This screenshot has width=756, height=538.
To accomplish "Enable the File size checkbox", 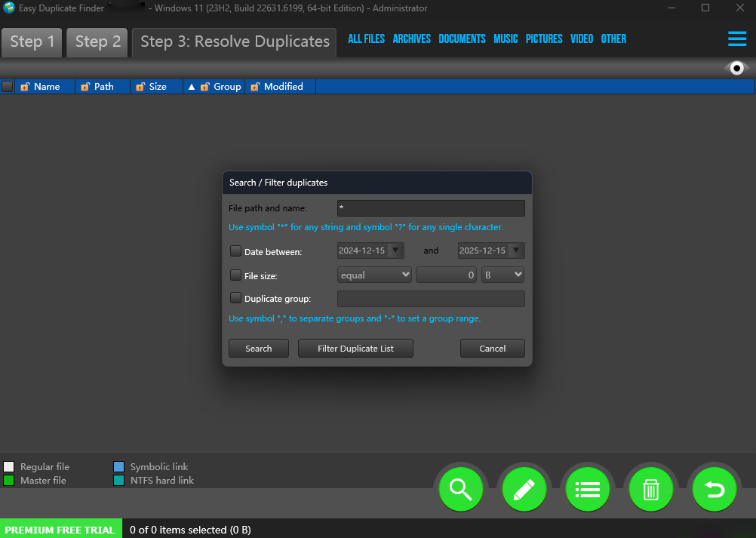I will [x=236, y=275].
